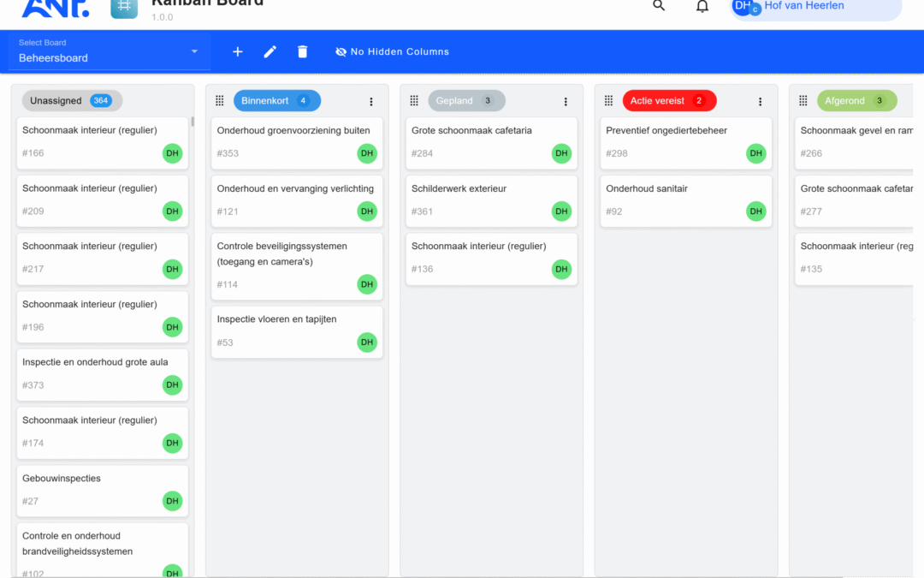Open card Inspectie en onderhoud grote aula
Image resolution: width=924 pixels, height=578 pixels.
[x=103, y=375]
